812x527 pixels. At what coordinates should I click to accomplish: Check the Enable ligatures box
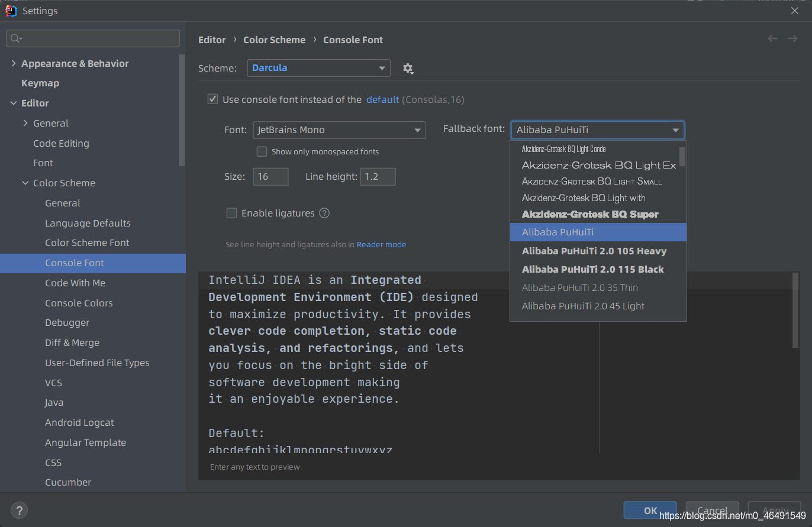232,213
